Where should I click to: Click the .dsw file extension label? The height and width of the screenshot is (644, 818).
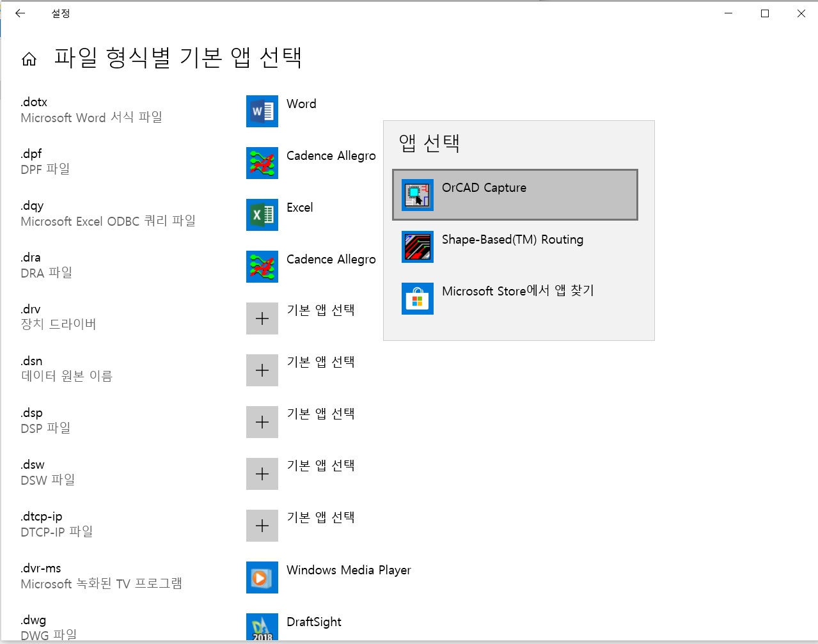coord(33,465)
